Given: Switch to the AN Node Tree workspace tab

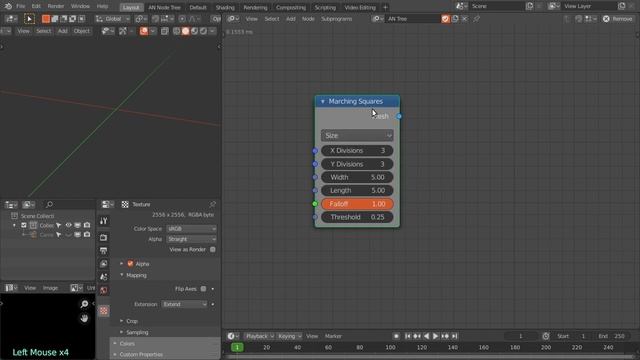Looking at the screenshot, I should 164,7.
